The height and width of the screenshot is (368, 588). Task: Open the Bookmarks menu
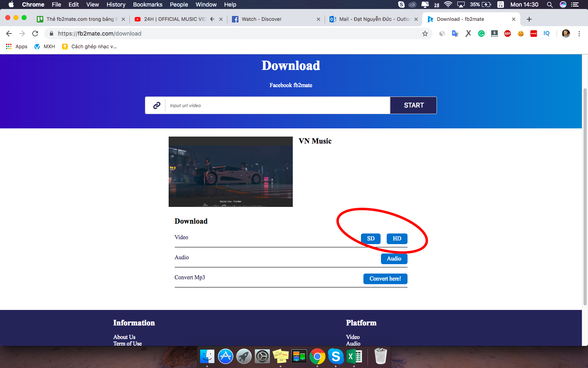pyautogui.click(x=147, y=4)
